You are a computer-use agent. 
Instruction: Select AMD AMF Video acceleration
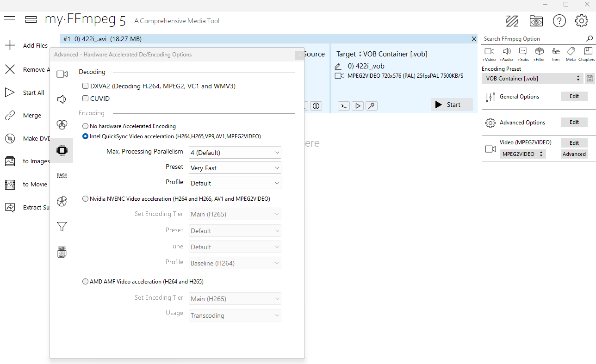tap(85, 281)
